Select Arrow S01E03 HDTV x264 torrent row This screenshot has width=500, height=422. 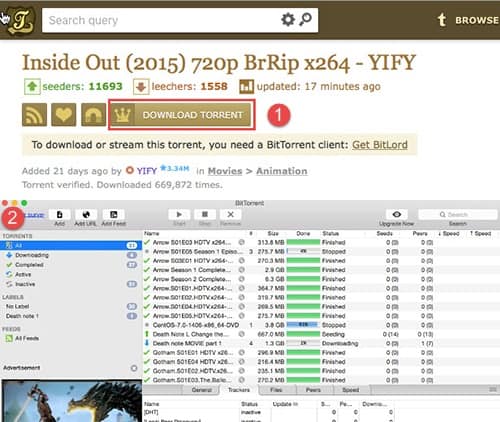click(x=322, y=242)
